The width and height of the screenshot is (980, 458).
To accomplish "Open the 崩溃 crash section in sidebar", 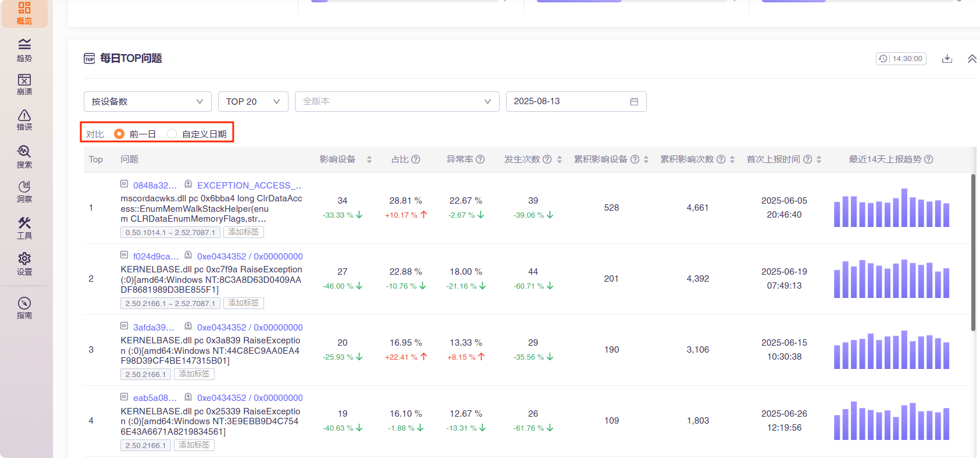I will pos(24,84).
